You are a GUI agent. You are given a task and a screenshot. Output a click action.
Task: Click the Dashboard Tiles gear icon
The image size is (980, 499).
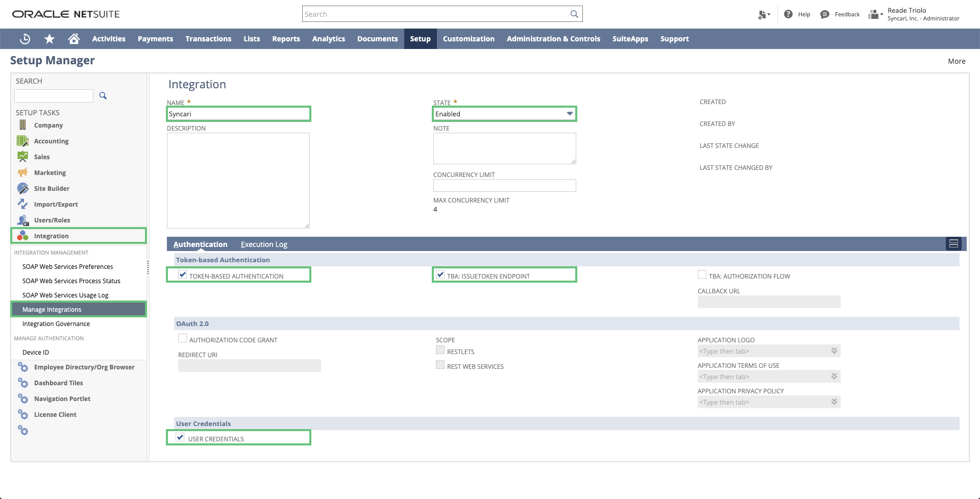pyautogui.click(x=23, y=383)
